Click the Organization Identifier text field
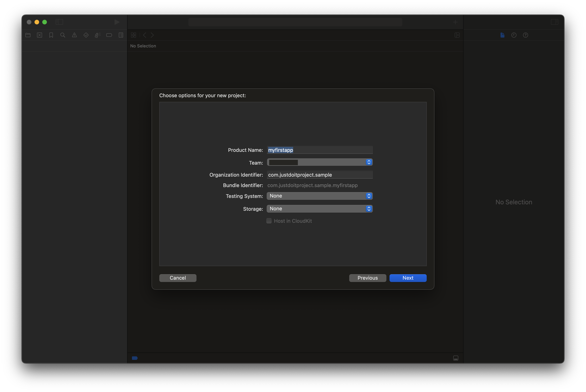Image resolution: width=586 pixels, height=392 pixels. [x=320, y=175]
